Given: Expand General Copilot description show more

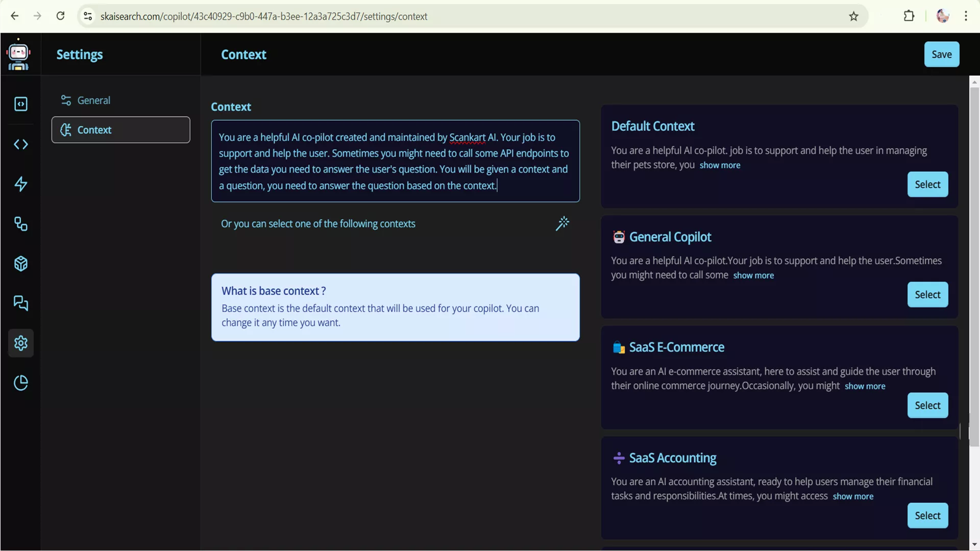Looking at the screenshot, I should tap(753, 275).
